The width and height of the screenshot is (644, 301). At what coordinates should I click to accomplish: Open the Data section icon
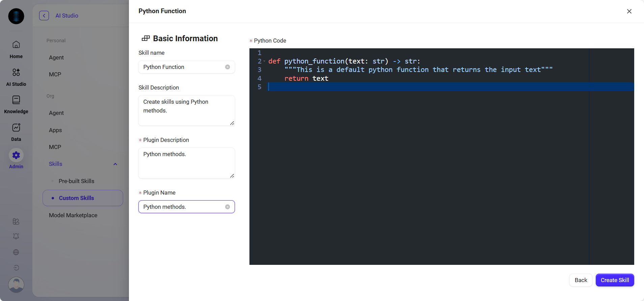[x=16, y=128]
